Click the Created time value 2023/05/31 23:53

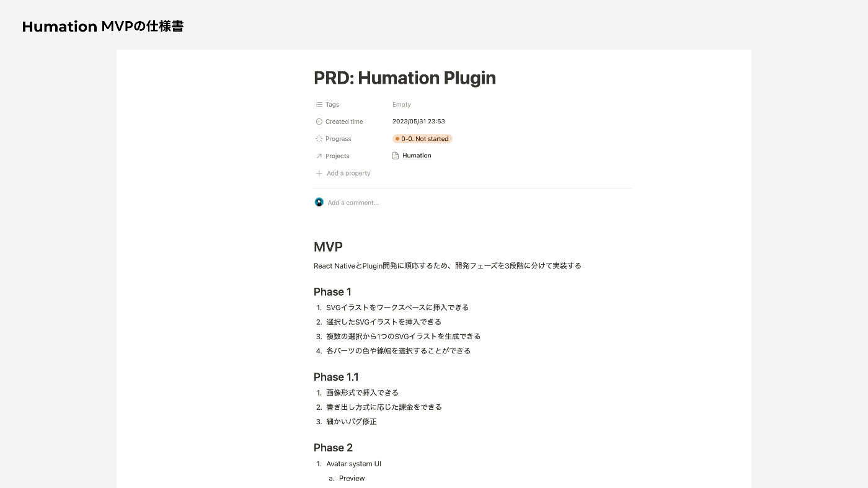[418, 122]
